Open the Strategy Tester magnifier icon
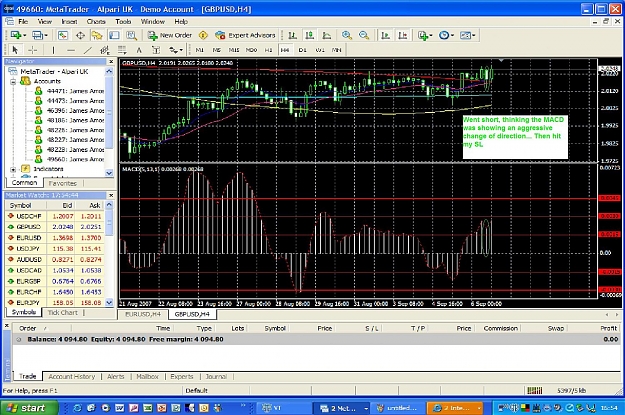 (x=131, y=35)
